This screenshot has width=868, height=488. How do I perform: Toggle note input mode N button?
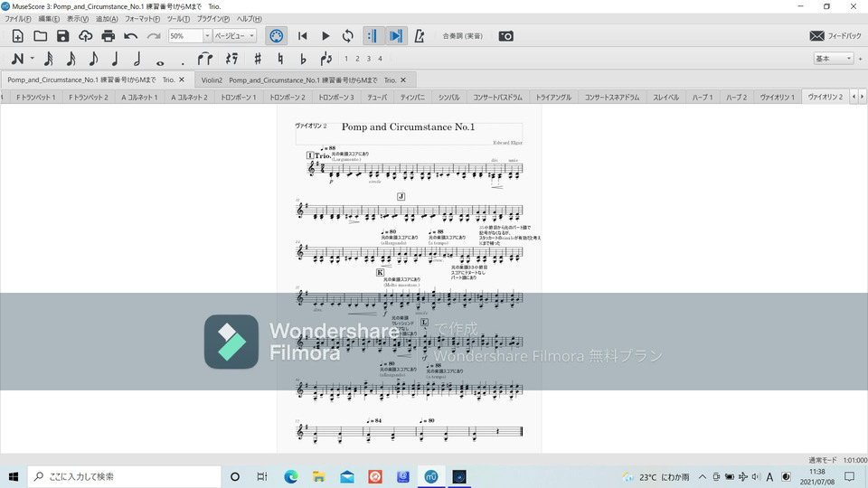pyautogui.click(x=18, y=59)
